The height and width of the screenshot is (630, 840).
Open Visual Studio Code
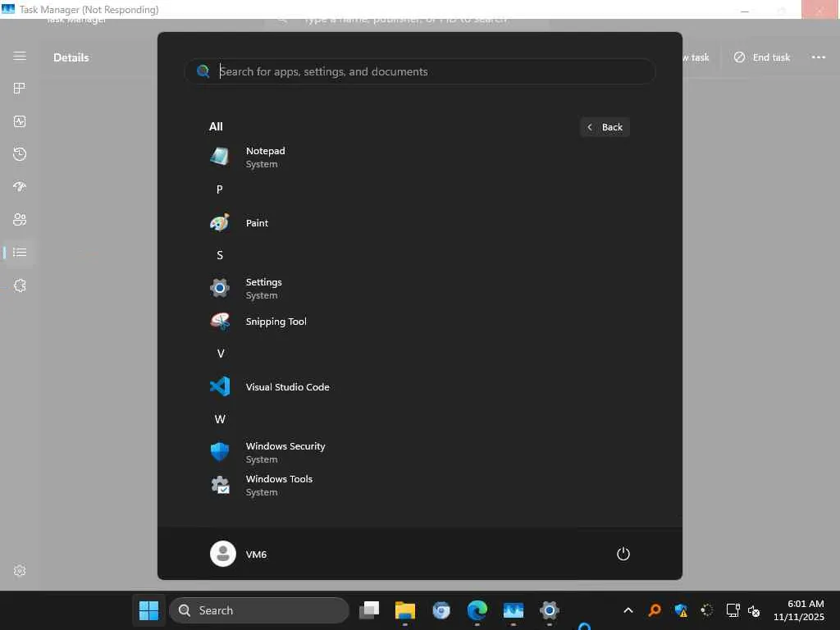click(x=419, y=387)
